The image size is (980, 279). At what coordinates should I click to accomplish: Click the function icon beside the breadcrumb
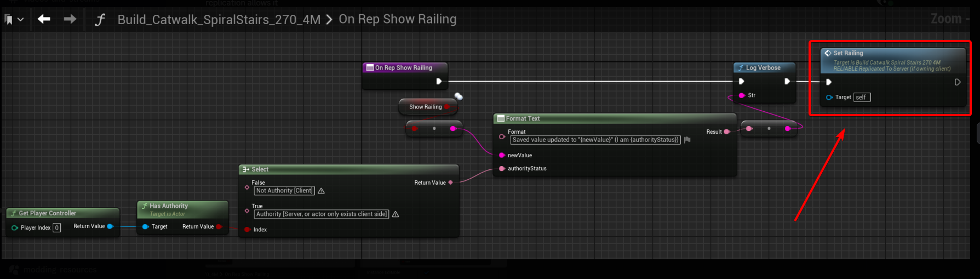pos(100,20)
